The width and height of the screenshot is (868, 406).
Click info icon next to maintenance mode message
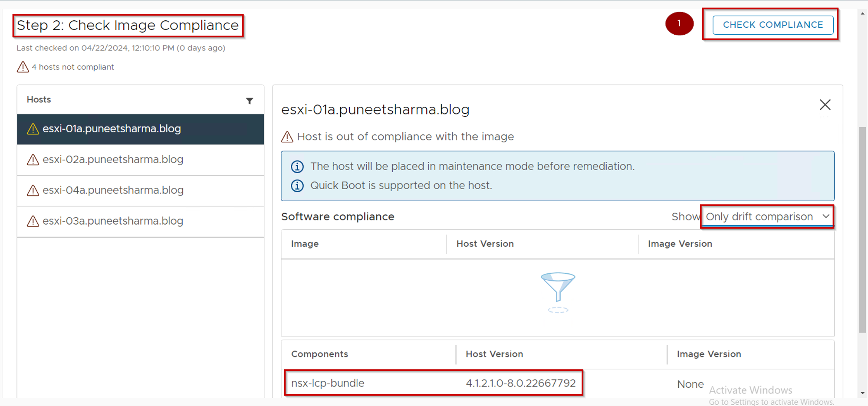(297, 167)
